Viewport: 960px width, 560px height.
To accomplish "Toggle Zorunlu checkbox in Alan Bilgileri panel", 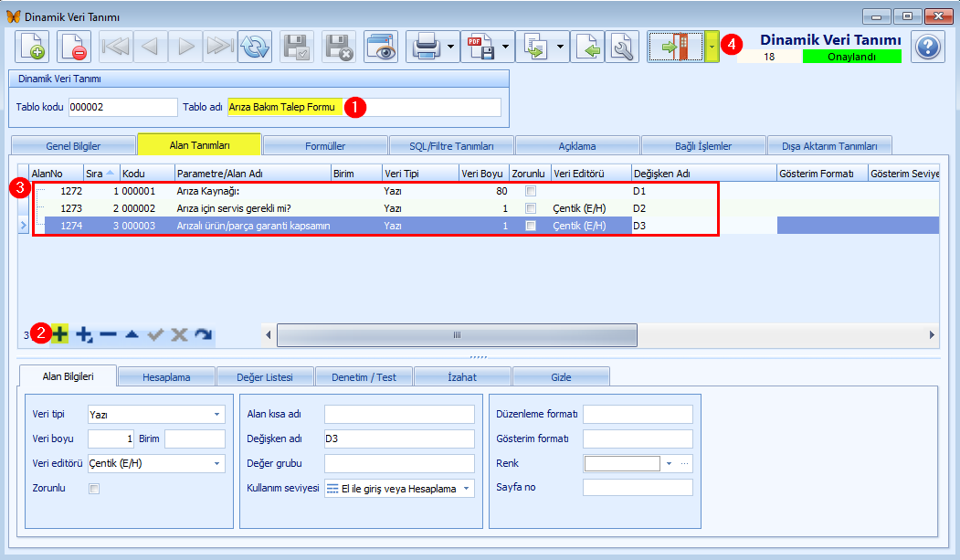I will pos(94,489).
